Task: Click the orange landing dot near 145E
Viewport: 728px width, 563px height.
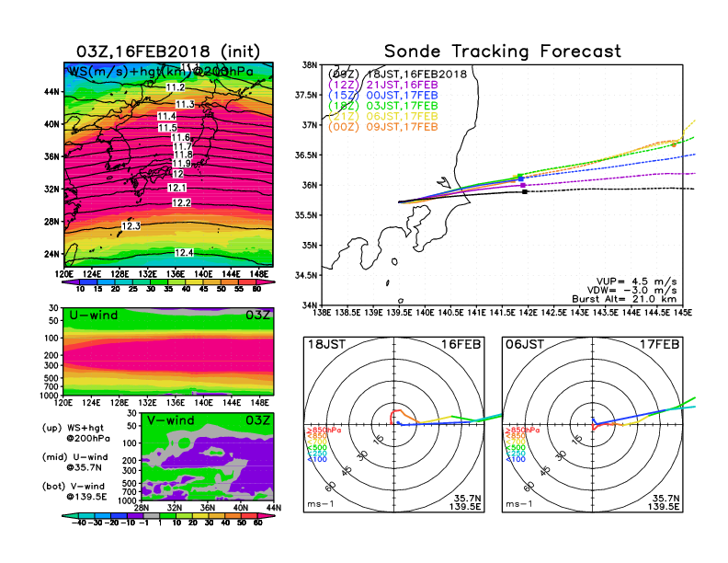Action: tap(674, 145)
